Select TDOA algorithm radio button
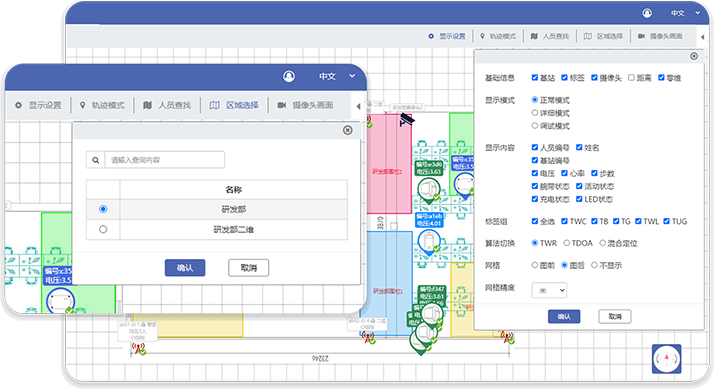Screen dimensions: 714x389 click(567, 243)
